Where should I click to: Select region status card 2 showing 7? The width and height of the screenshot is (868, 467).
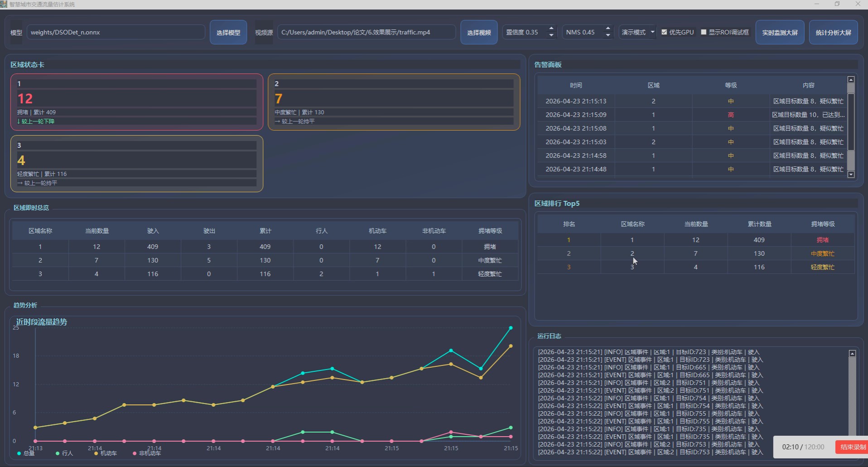tap(394, 102)
